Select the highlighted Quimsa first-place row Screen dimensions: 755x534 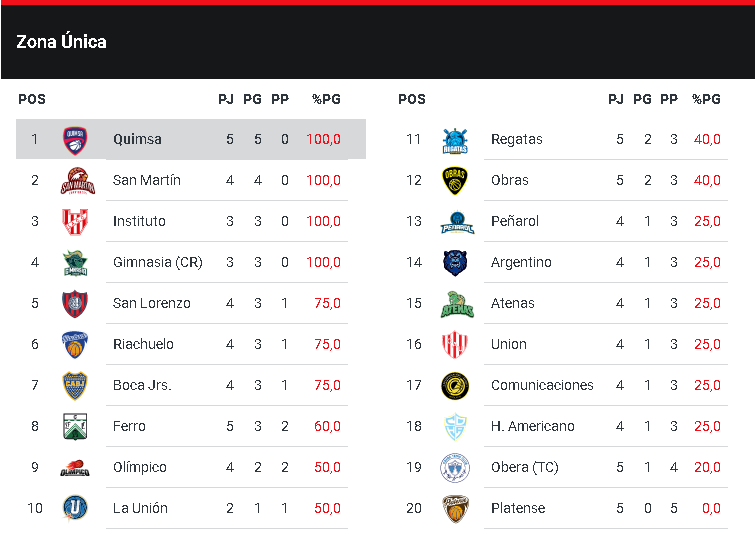point(190,139)
